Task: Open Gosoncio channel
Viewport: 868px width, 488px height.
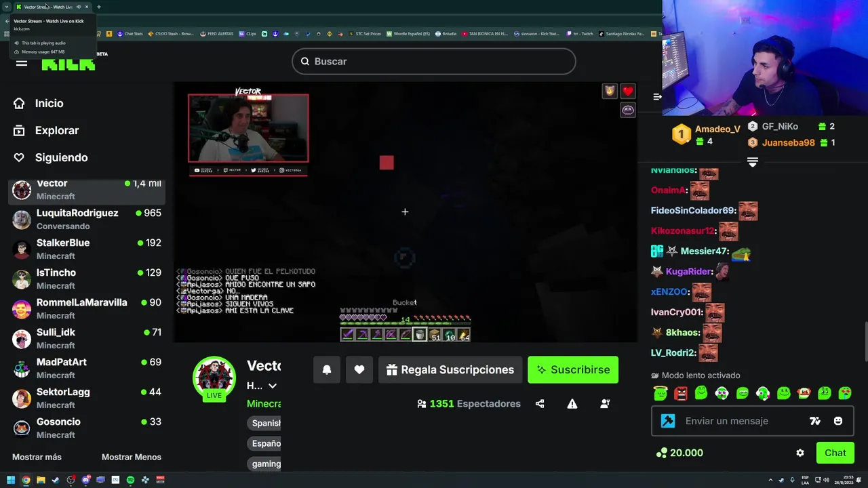Action: pos(87,428)
